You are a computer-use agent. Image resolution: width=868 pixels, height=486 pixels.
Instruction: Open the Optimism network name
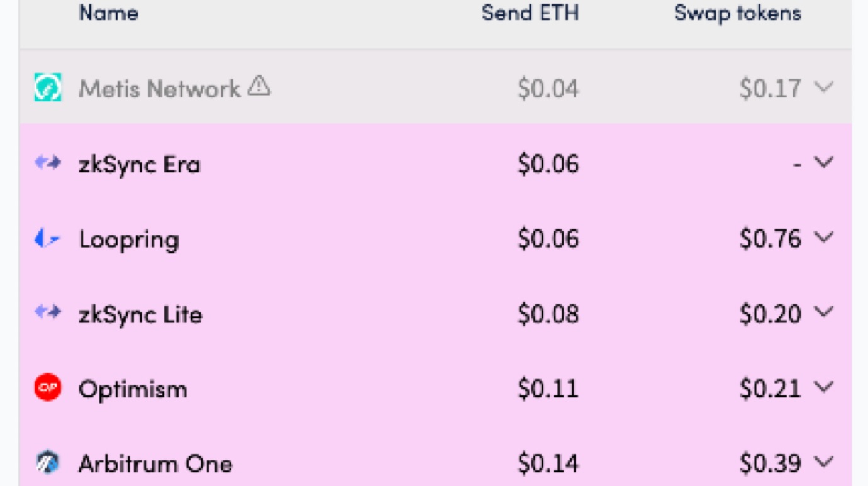133,390
